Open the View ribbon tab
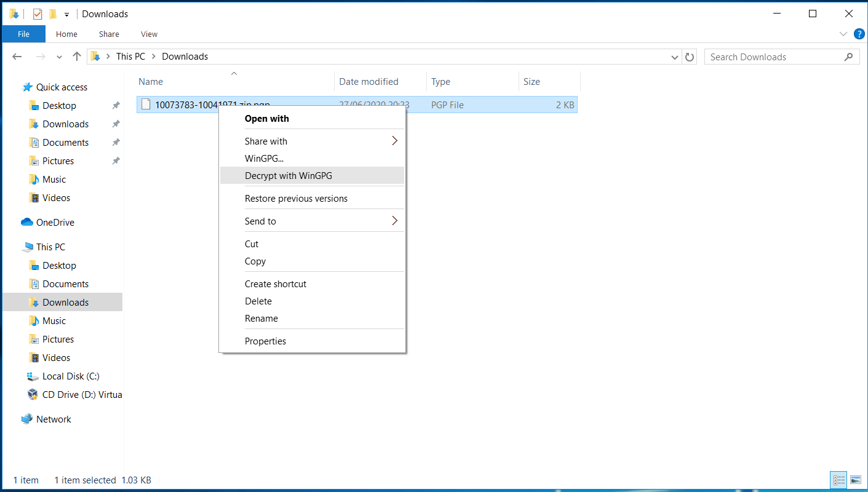Image resolution: width=868 pixels, height=492 pixels. tap(149, 34)
